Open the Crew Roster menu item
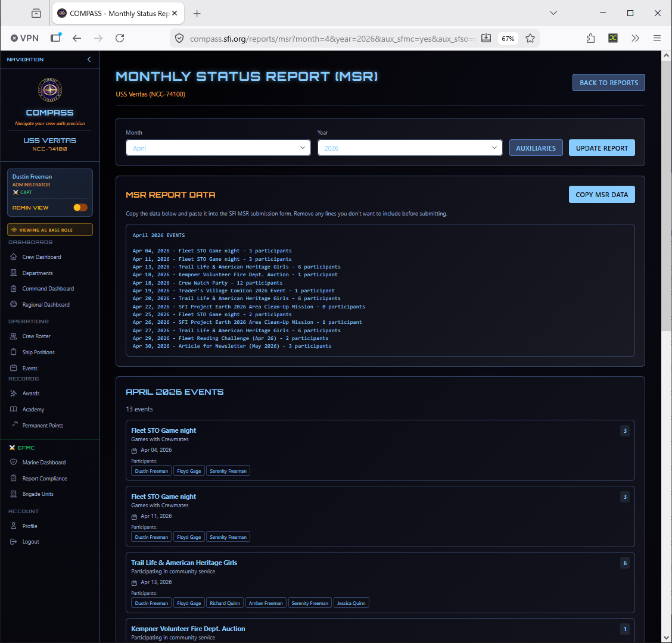The width and height of the screenshot is (672, 643). tap(36, 336)
